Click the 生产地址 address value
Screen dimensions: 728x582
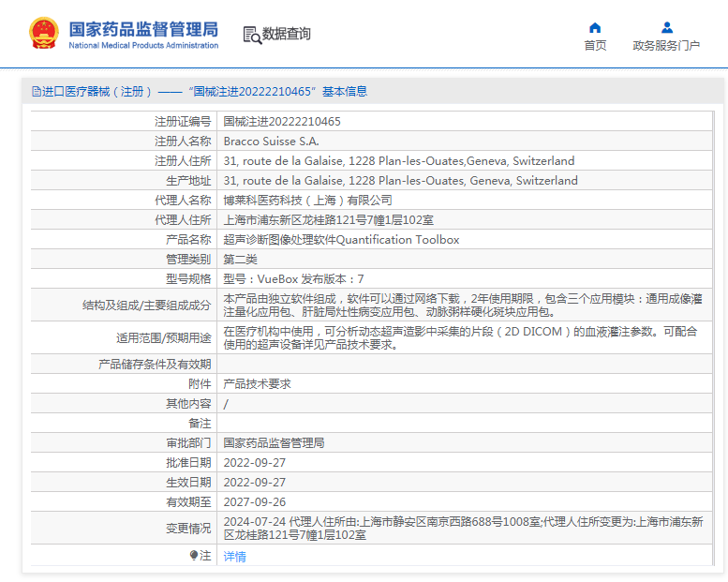(x=400, y=181)
